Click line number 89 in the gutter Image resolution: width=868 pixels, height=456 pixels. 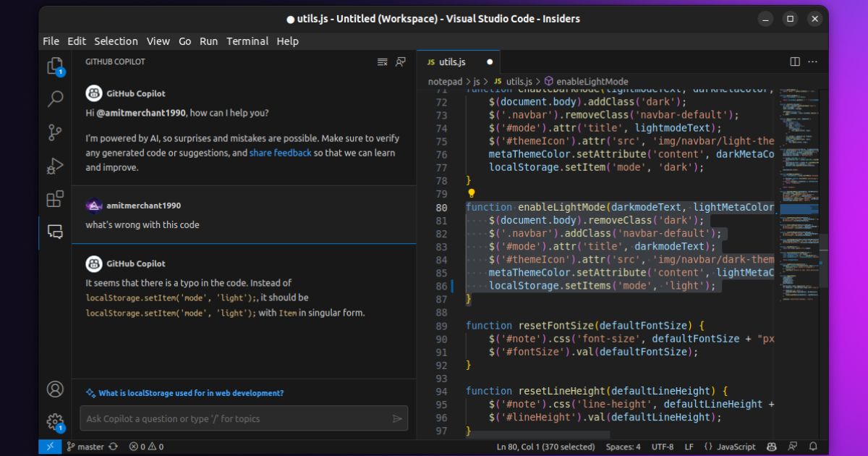[441, 326]
